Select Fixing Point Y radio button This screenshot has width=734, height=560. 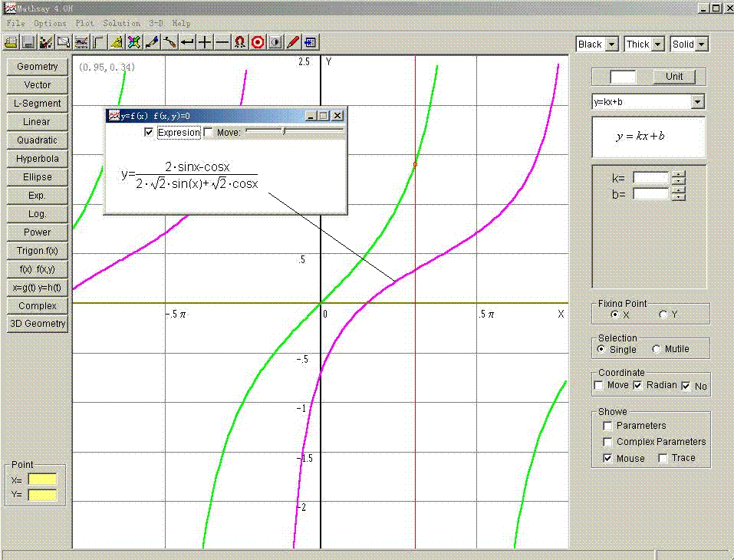pos(663,315)
